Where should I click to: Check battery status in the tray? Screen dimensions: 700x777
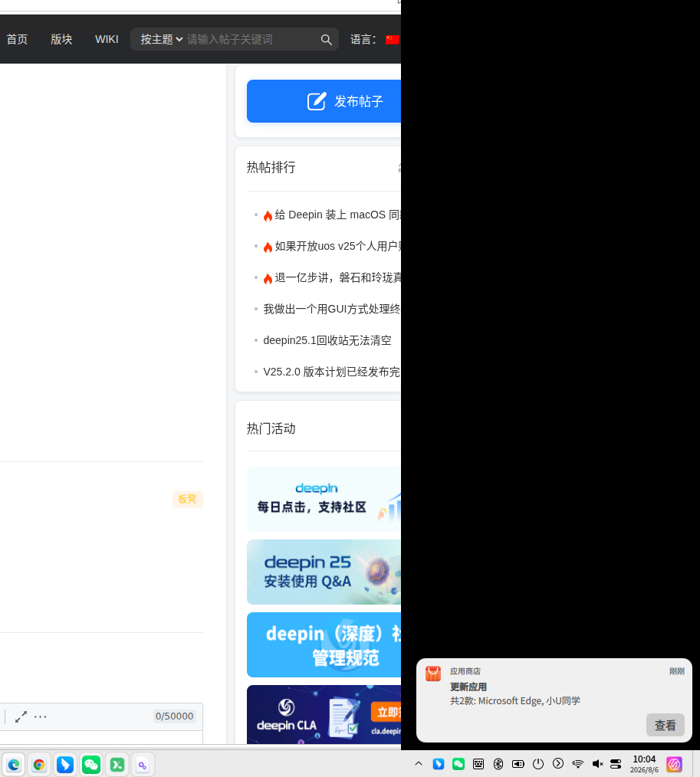point(518,764)
